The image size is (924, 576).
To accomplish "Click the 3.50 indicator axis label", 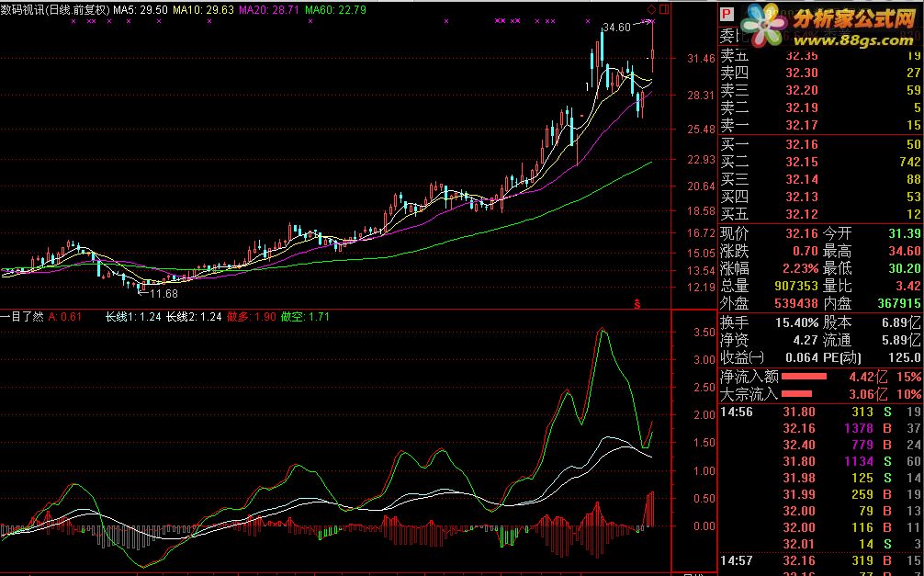I will (704, 333).
